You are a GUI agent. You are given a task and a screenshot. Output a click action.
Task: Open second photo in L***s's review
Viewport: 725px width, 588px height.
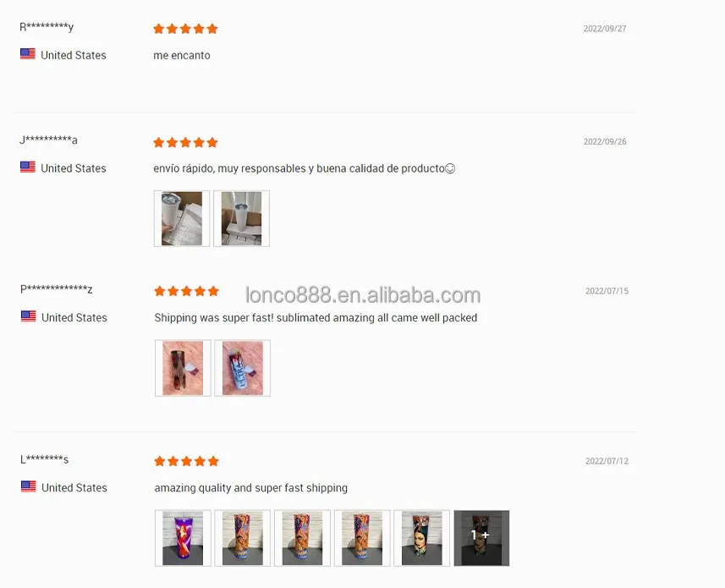pos(242,538)
